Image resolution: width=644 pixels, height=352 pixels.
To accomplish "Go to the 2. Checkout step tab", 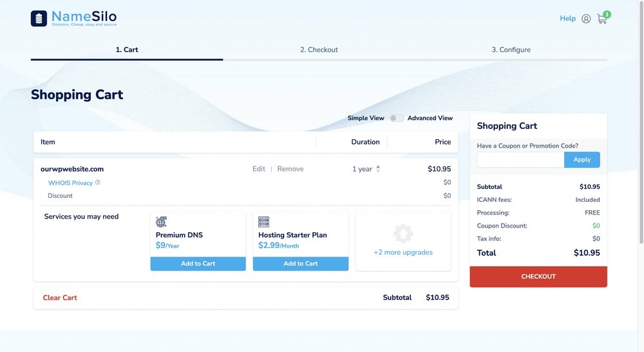I will tap(319, 50).
